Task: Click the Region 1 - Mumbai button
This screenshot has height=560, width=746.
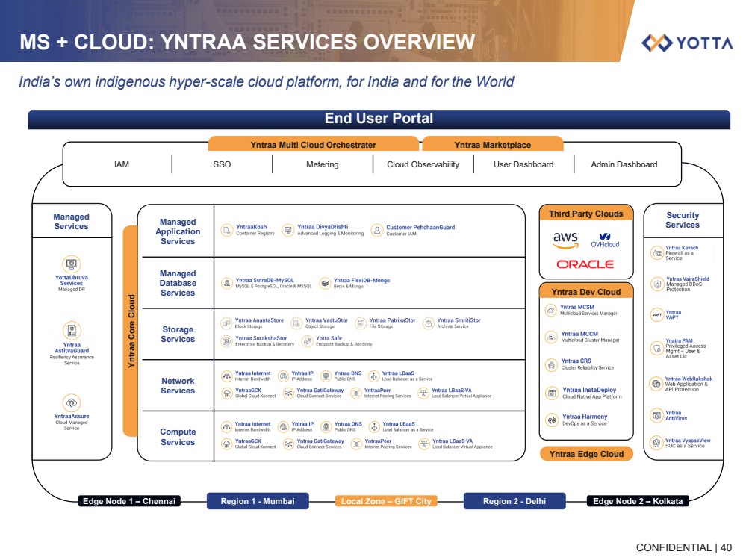Action: coord(258,501)
